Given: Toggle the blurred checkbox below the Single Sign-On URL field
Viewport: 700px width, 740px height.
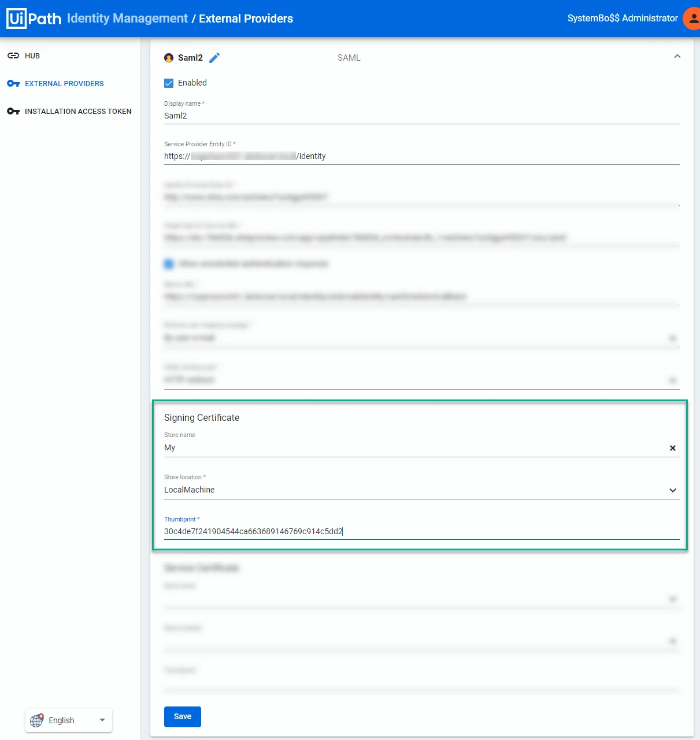Looking at the screenshot, I should pyautogui.click(x=169, y=264).
